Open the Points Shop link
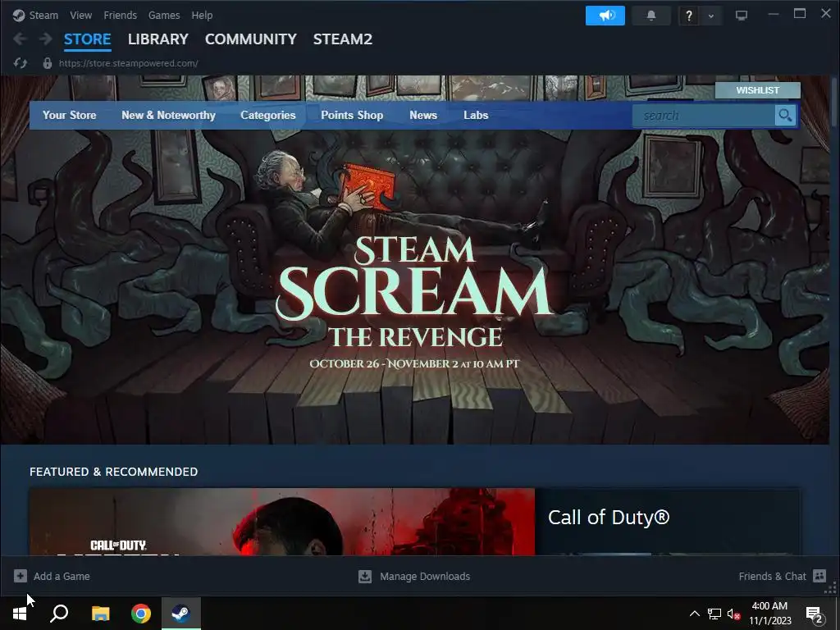 352,115
